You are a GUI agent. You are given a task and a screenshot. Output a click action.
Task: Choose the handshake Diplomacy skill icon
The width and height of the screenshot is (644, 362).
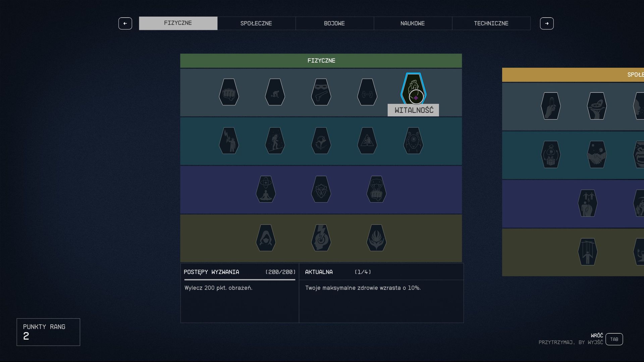point(596,155)
